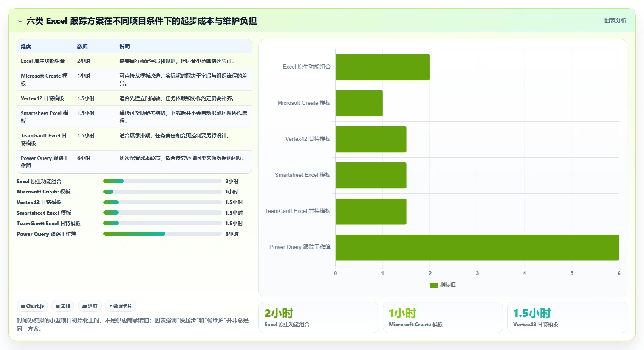Click the 图表分析 label in the header
This screenshot has height=350, width=644.
(x=615, y=20)
